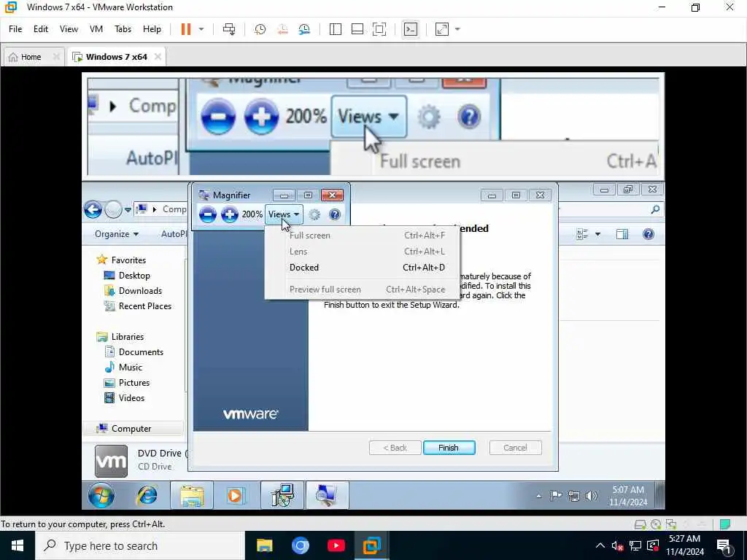This screenshot has width=747, height=560.
Task: Choose Lens view in Views menu
Action: point(363,252)
